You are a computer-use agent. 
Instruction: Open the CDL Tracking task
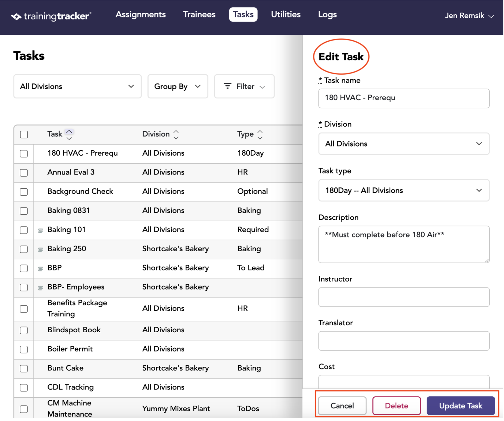(70, 387)
